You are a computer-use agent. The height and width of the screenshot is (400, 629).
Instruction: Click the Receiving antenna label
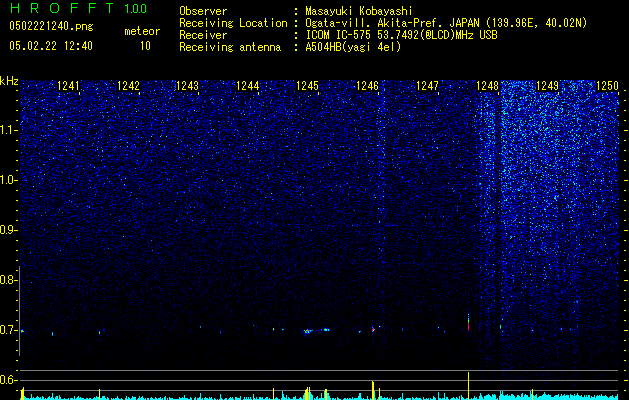pyautogui.click(x=230, y=47)
